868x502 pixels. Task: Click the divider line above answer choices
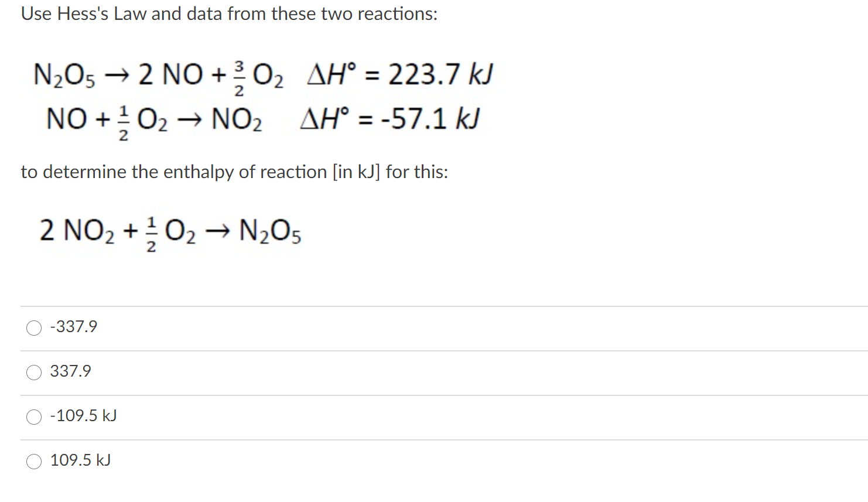[433, 306]
